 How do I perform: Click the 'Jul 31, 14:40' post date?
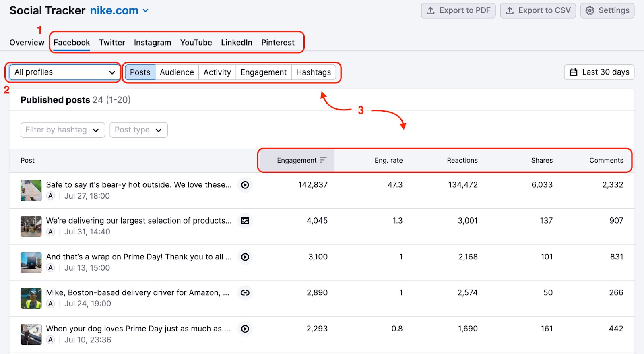[87, 232]
